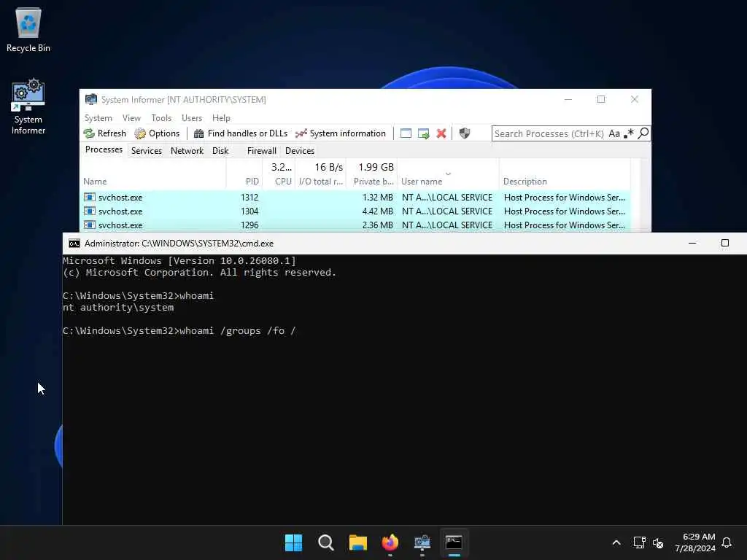Click the search magnifier icon in System Informer
The image size is (747, 560).
pyautogui.click(x=643, y=133)
